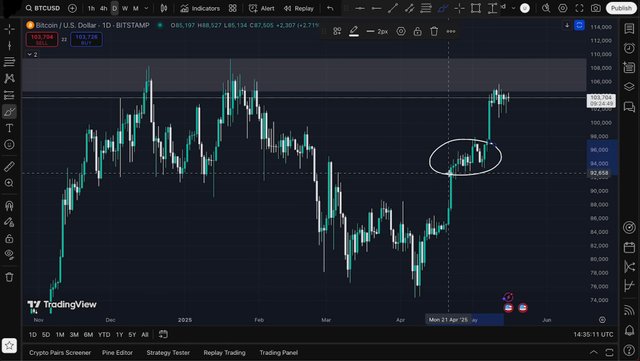Viewport: 640px width, 361px height.
Task: Open the BTCUSD symbol search
Action: (42, 8)
